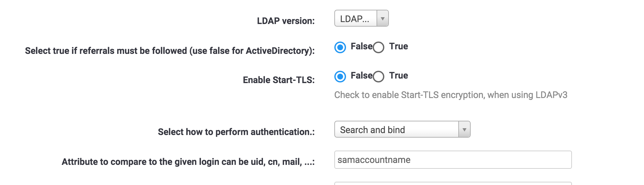Click the LDAP version selected value text
Viewport: 644px width, 185px height.
pos(355,19)
